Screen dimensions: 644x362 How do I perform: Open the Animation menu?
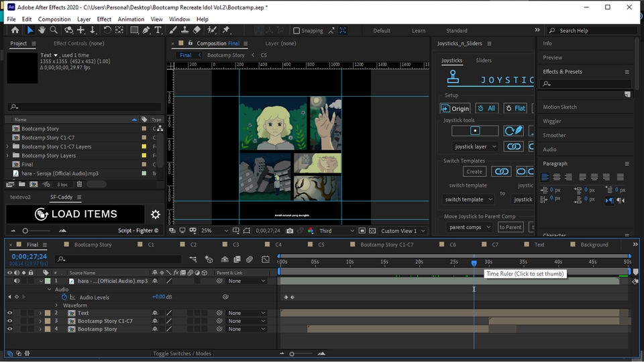click(x=131, y=19)
